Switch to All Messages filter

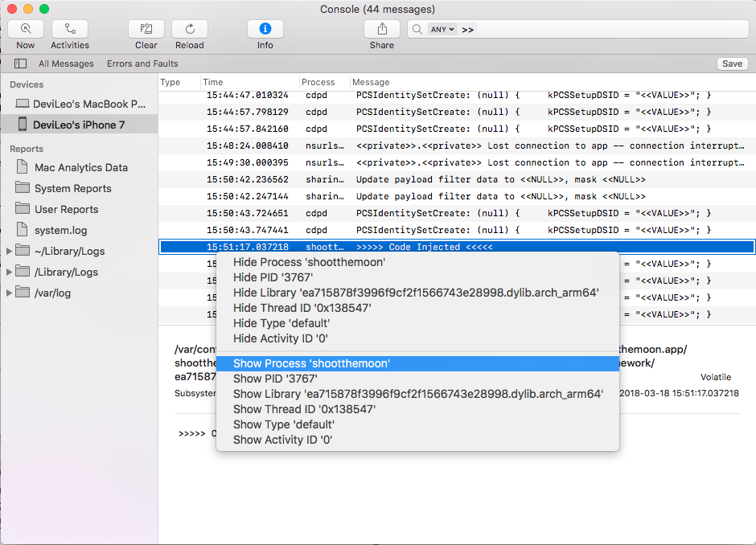pyautogui.click(x=66, y=64)
